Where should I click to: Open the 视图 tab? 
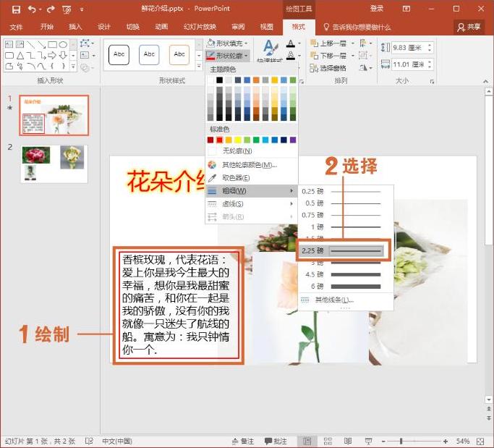tap(267, 27)
